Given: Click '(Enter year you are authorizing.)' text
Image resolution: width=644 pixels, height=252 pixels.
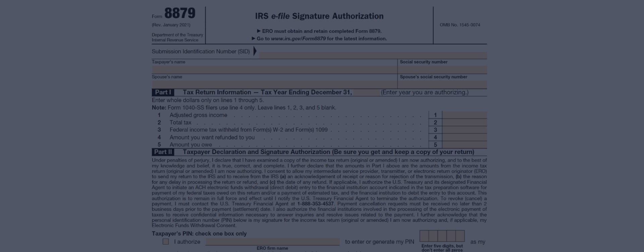Looking at the screenshot, I should 425,92.
